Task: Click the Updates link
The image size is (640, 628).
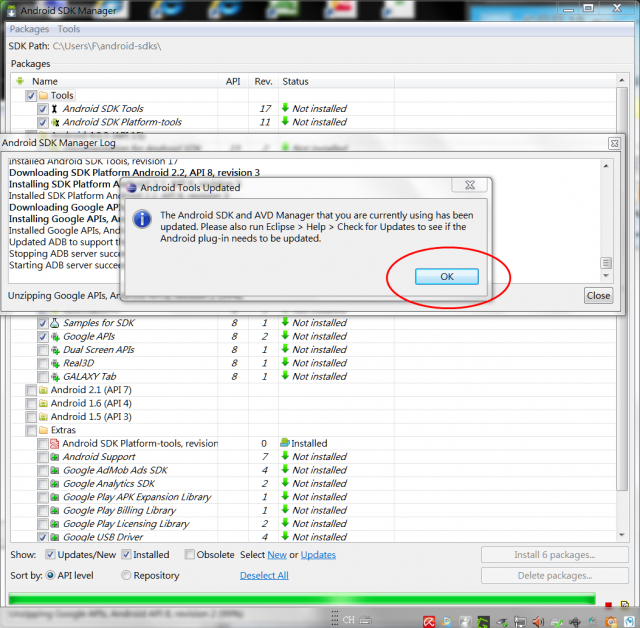Action: click(x=318, y=555)
